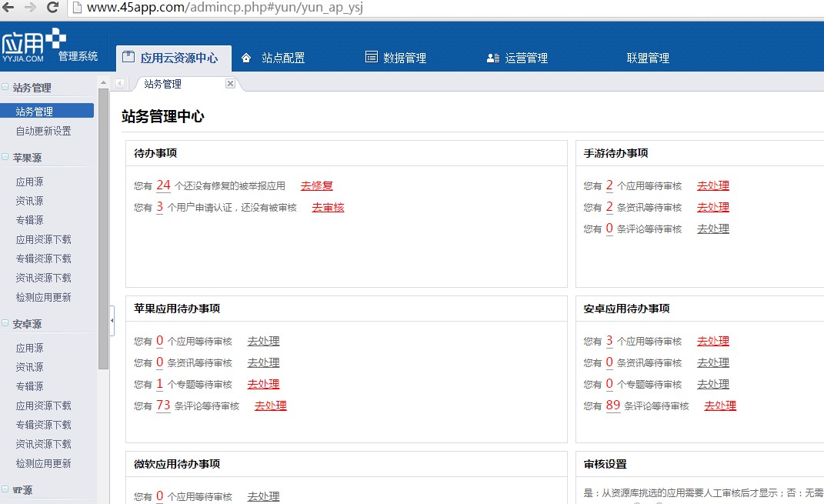824x504 pixels.
Task: Click 去处理 for 苹果 资讯 awaiting review
Action: pos(263,362)
